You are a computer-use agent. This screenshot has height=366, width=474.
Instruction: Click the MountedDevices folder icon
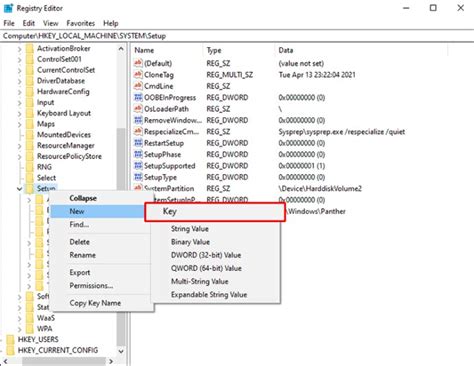(30, 135)
